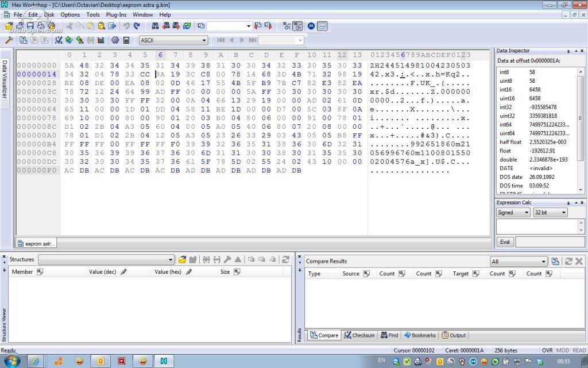Viewport: 588px width, 368px height.
Task: Open Internet Explorer from the taskbar
Action: (x=36, y=361)
